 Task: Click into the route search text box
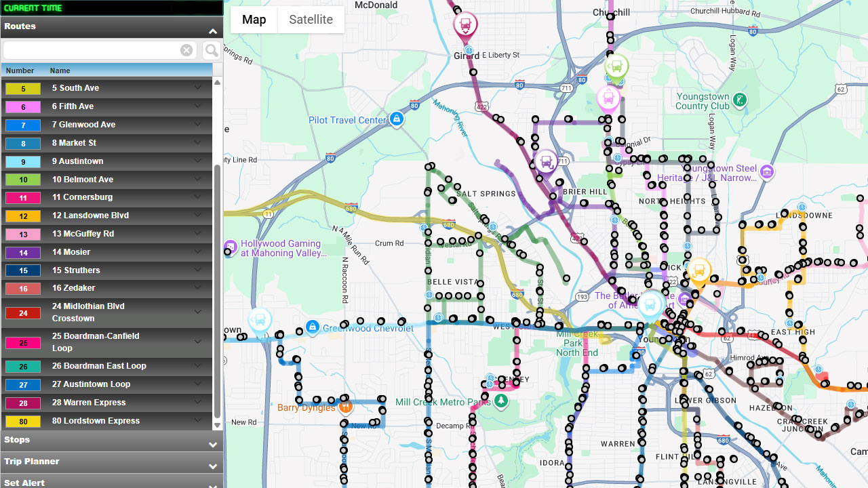pos(92,50)
